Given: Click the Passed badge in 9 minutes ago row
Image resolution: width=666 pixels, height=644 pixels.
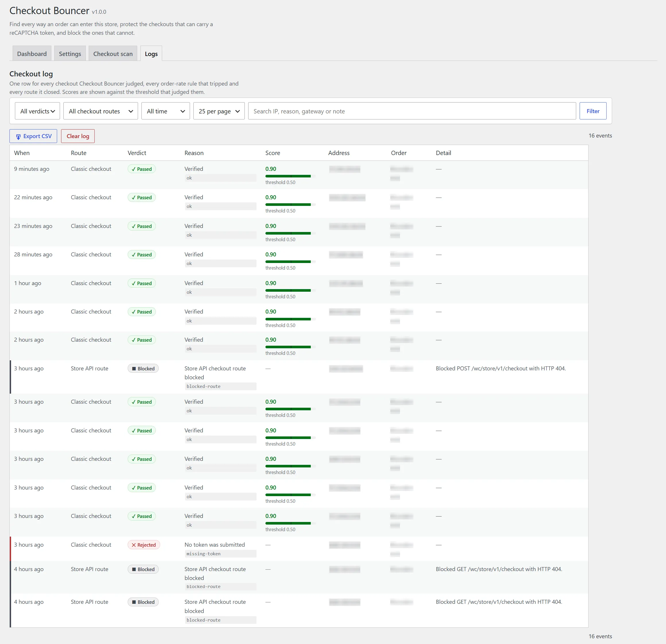Looking at the screenshot, I should pyautogui.click(x=142, y=169).
